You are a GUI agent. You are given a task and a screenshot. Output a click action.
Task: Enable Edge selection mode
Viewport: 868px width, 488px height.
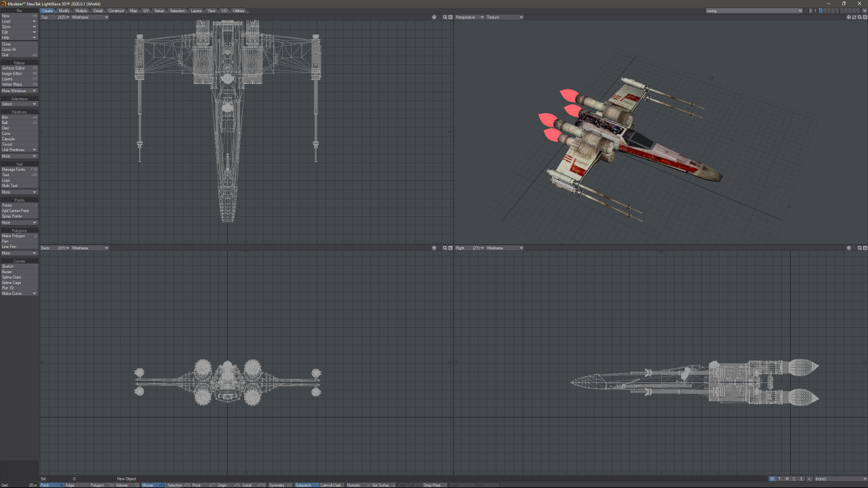[77, 485]
